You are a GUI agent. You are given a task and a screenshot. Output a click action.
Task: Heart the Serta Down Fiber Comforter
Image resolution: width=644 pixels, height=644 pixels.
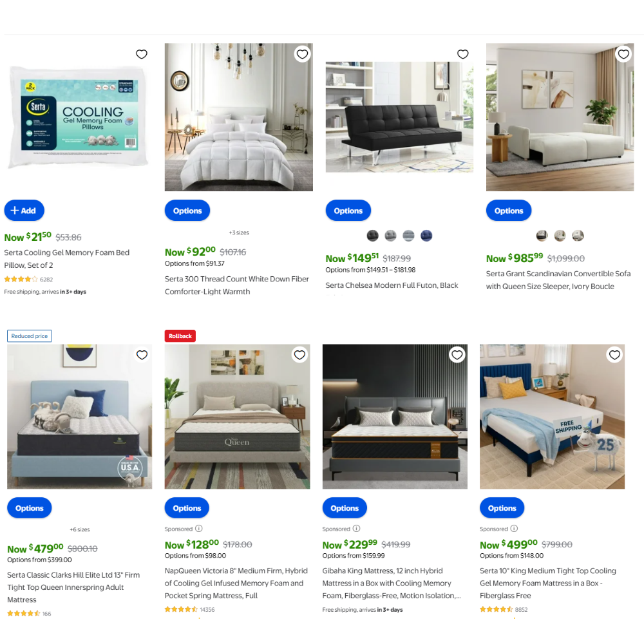[x=302, y=54]
